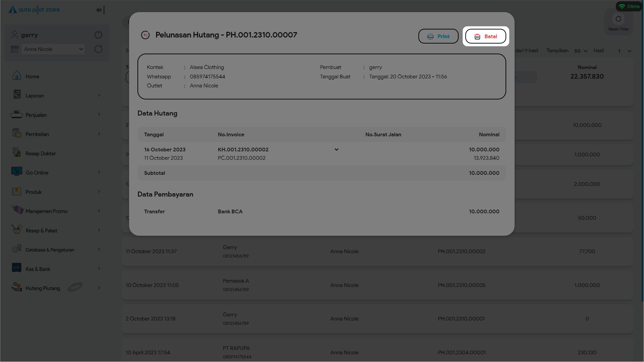Screen dimensions: 644x362
Task: Click the back arrow icon beside Pelunasan Hutang
Action: point(145,35)
